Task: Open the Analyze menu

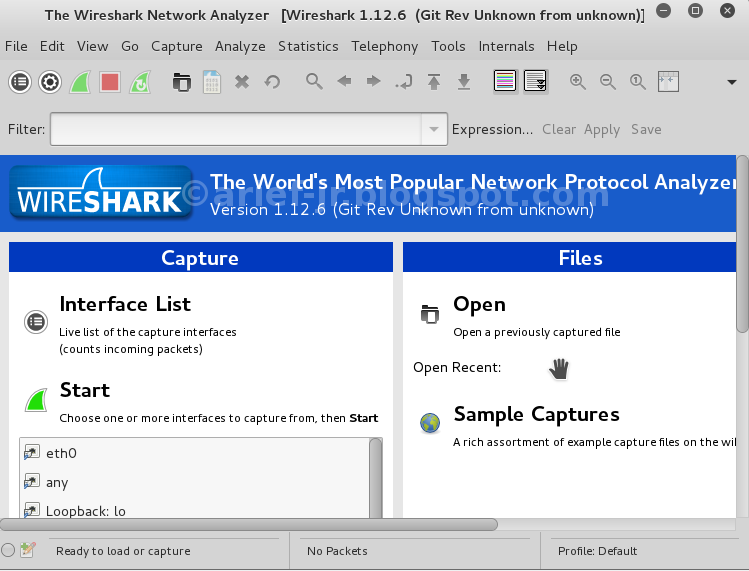Action: (x=240, y=46)
